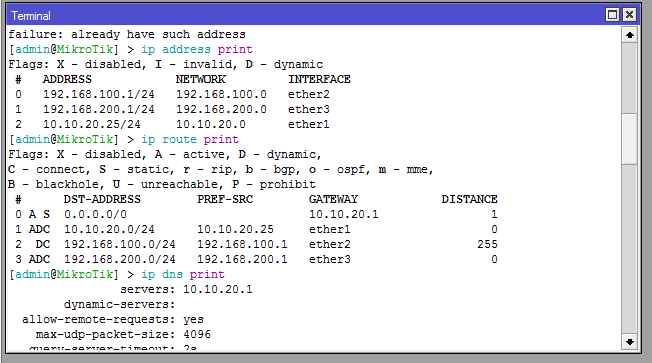Image resolution: width=652 pixels, height=363 pixels.
Task: Click the ADDRESS column header
Action: click(67, 79)
